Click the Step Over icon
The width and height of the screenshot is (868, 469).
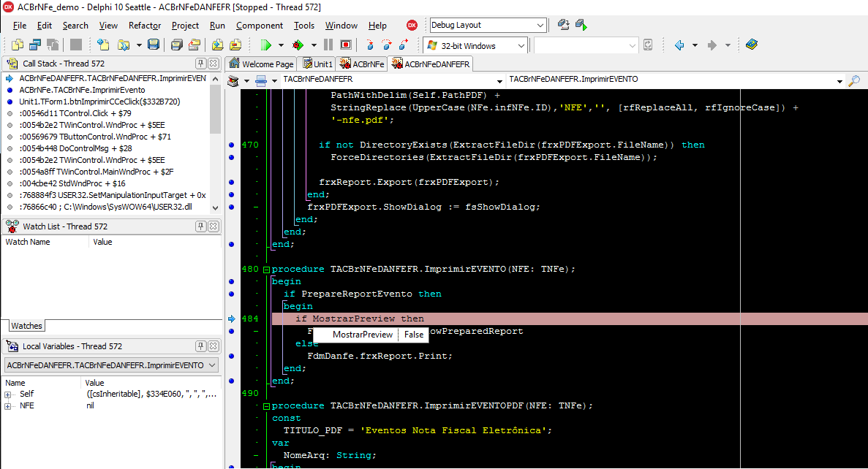tap(386, 45)
